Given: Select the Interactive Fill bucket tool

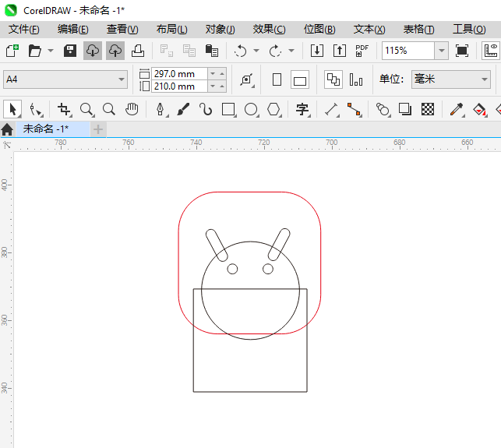Looking at the screenshot, I should pos(480,109).
